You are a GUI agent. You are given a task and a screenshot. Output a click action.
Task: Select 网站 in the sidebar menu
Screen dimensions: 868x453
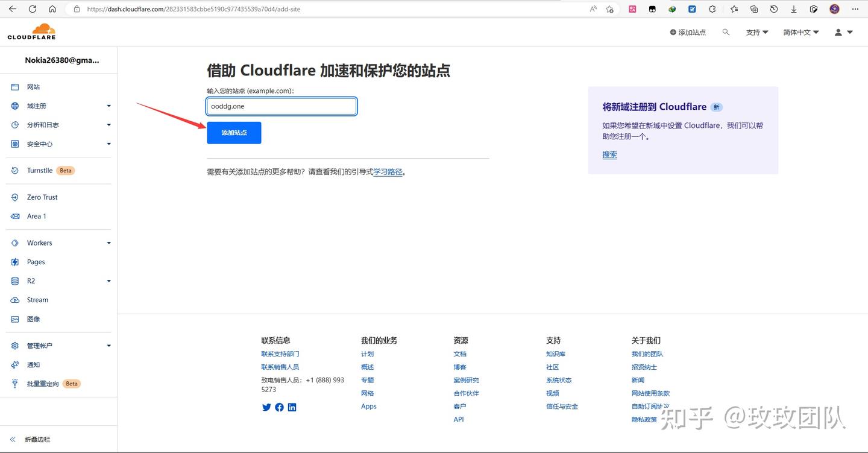pyautogui.click(x=33, y=87)
